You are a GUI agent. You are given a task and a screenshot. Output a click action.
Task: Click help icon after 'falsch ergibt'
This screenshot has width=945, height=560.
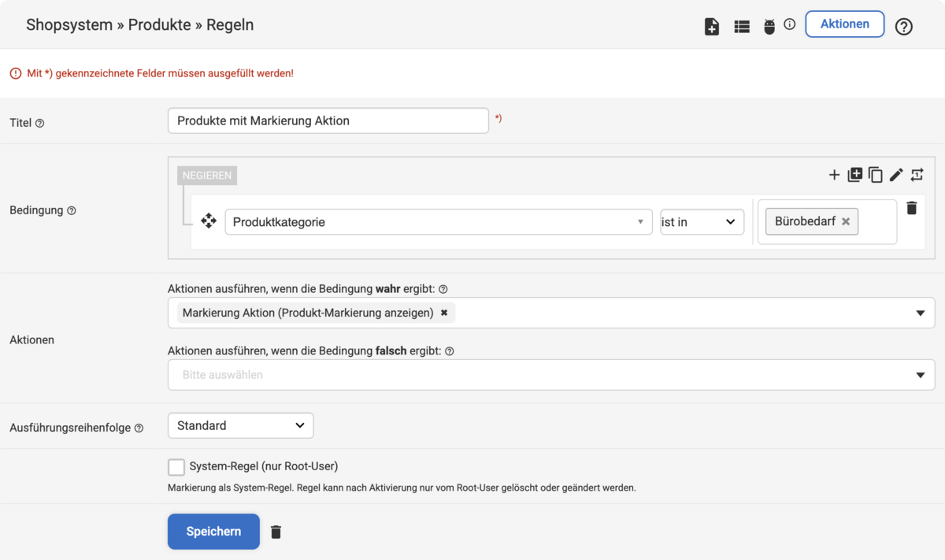[x=450, y=352]
